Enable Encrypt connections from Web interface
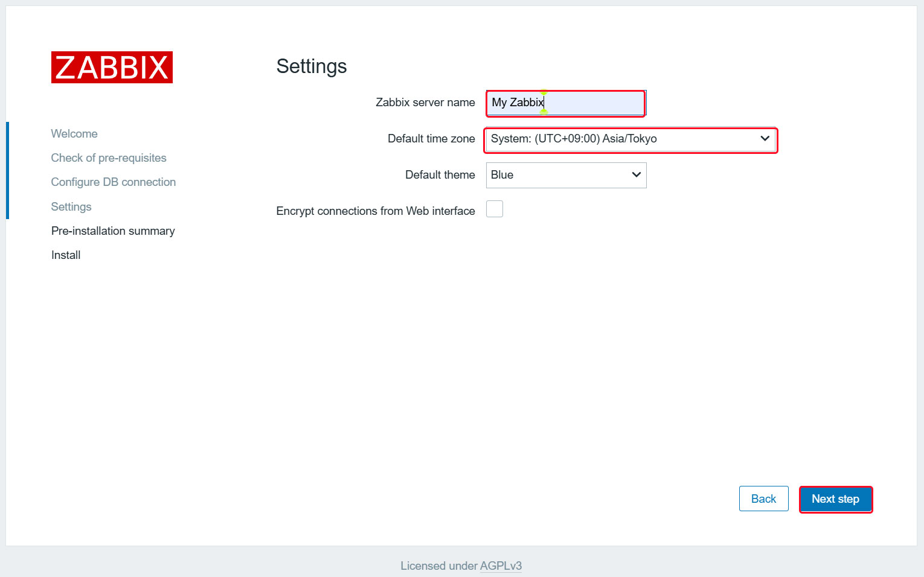 (x=495, y=209)
